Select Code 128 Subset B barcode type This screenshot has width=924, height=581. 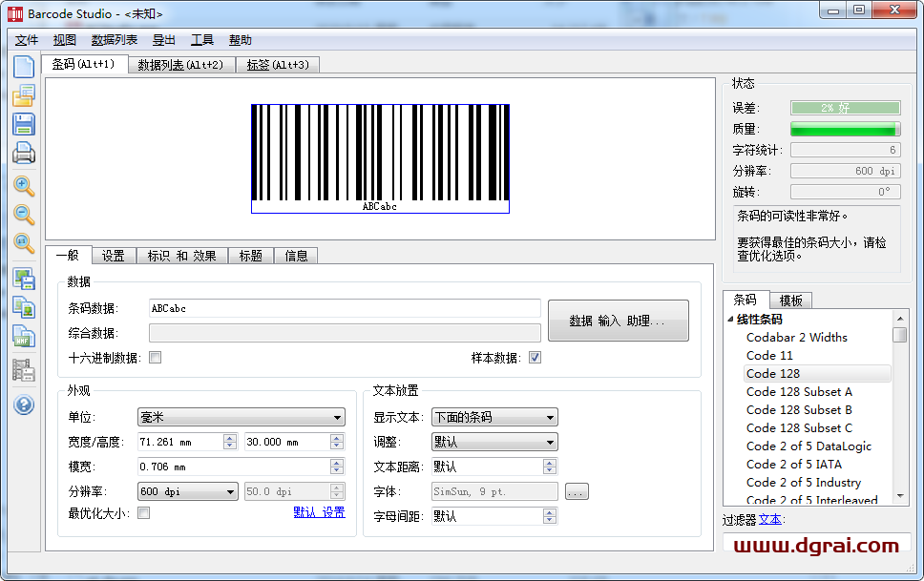point(802,409)
